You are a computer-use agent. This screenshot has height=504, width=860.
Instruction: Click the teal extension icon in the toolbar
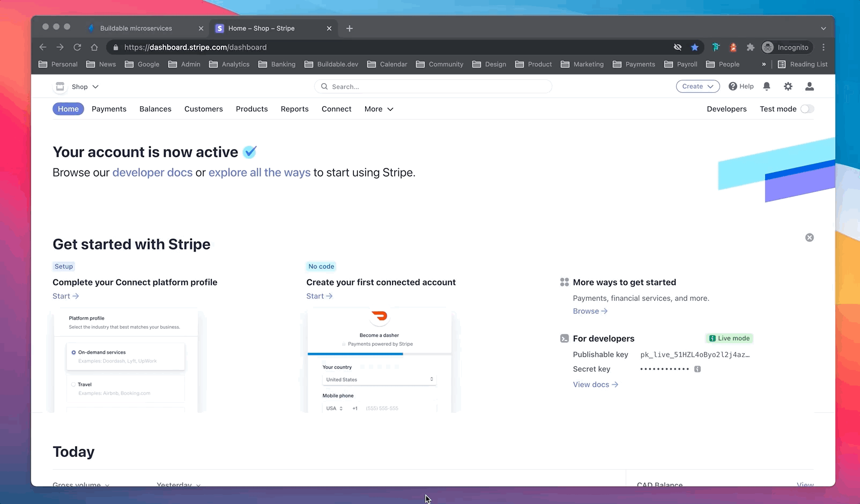[716, 47]
